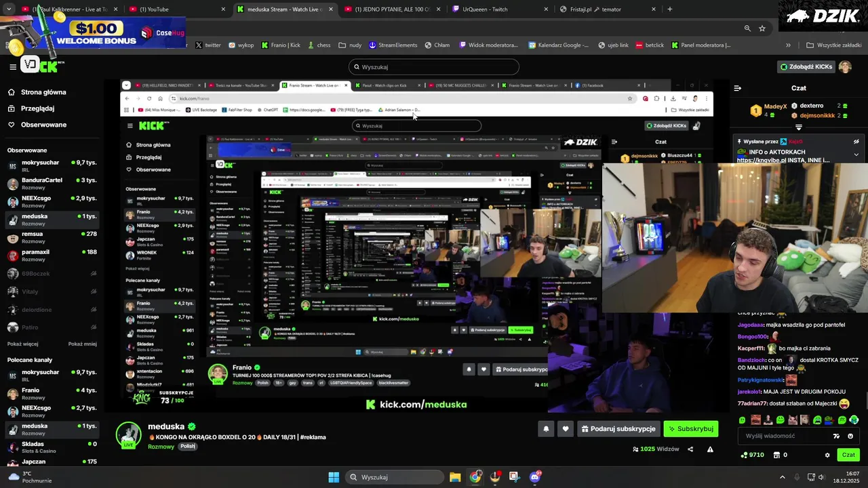The height and width of the screenshot is (488, 868).
Task: Collapse followed list with Pokaż mniej
Action: 82,344
